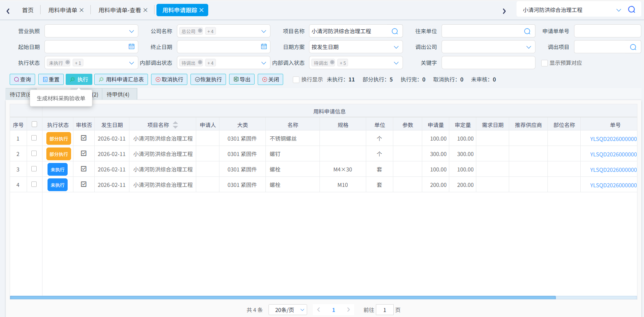
Task: Sort by the 项目名称 column arrows
Action: tap(175, 125)
